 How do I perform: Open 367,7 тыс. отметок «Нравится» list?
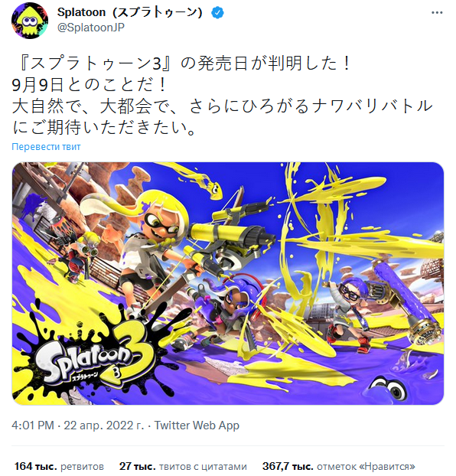coord(338,466)
